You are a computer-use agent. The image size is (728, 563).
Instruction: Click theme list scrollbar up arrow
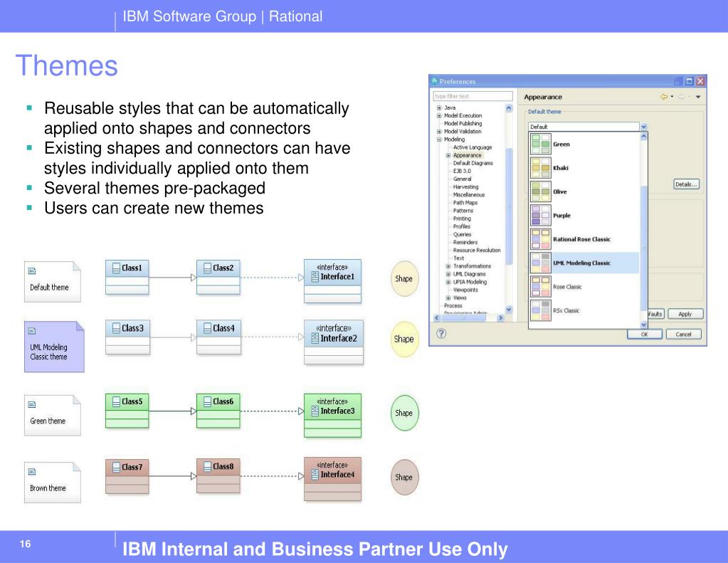coord(643,136)
